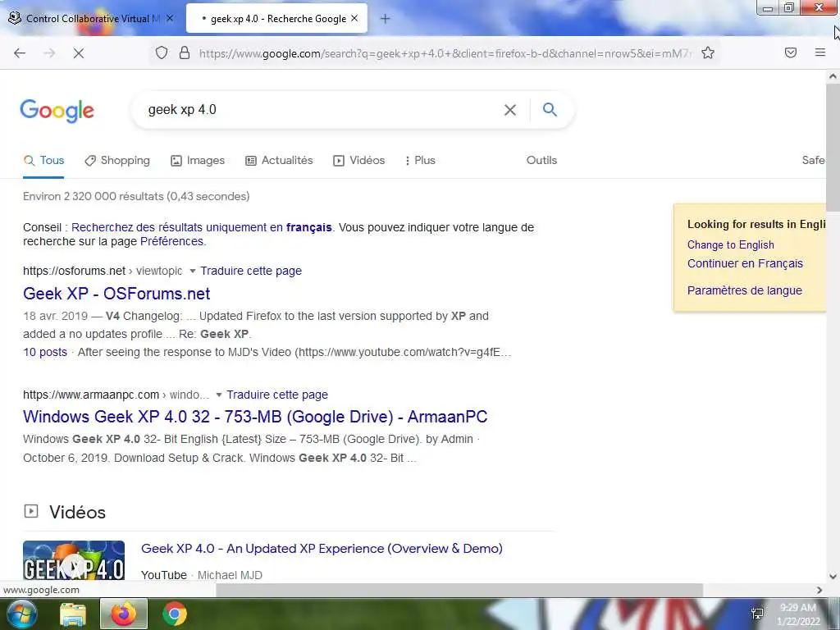This screenshot has height=630, width=840.
Task: Go to Google home via logo
Action: coord(57,111)
